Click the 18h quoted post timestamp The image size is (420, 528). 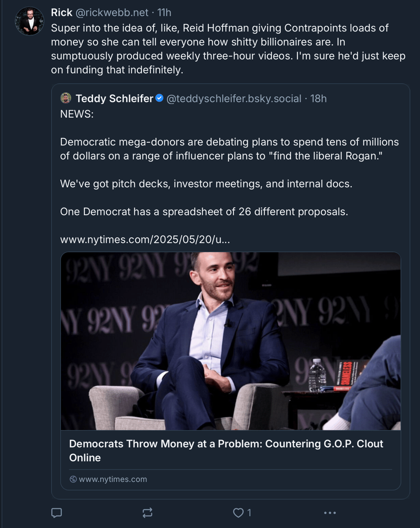[x=318, y=99]
